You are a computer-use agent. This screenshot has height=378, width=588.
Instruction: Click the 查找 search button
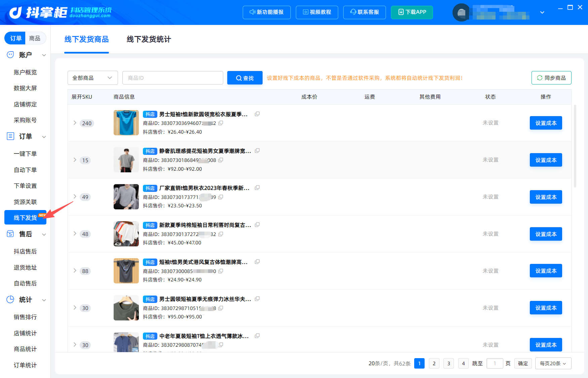click(245, 78)
